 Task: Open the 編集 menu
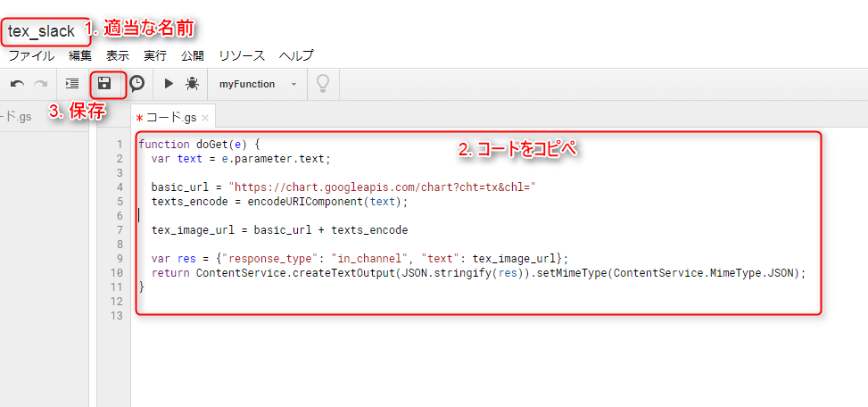(80, 55)
